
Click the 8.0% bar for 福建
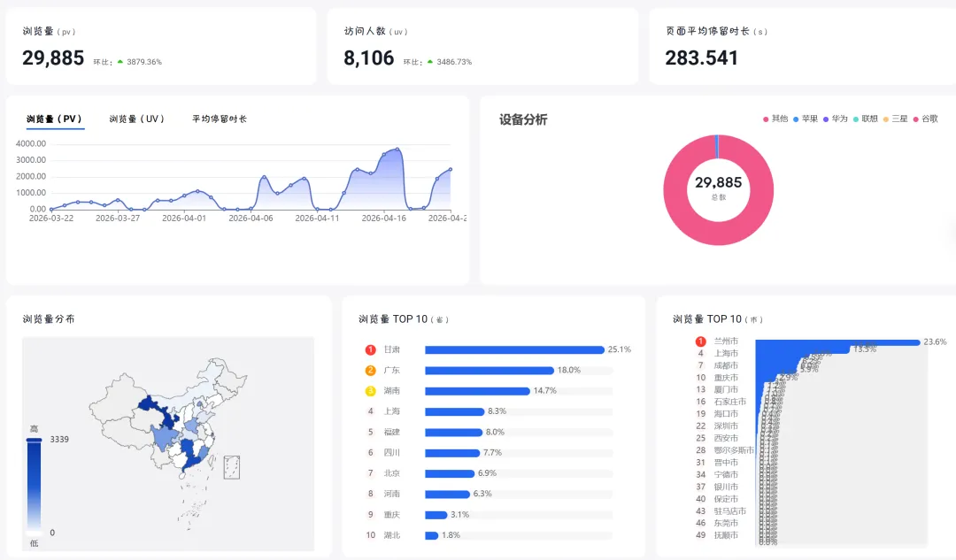(x=453, y=433)
